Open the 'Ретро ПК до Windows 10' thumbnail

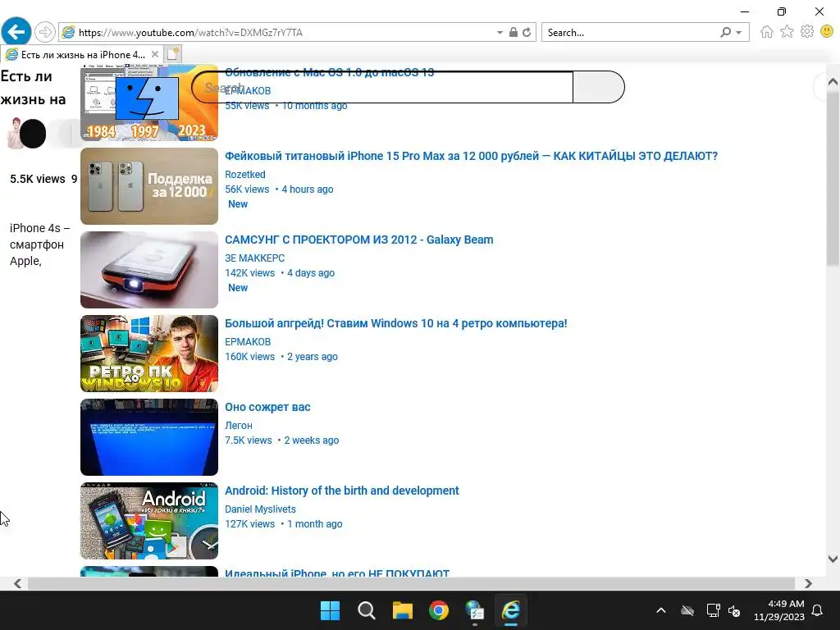149,353
